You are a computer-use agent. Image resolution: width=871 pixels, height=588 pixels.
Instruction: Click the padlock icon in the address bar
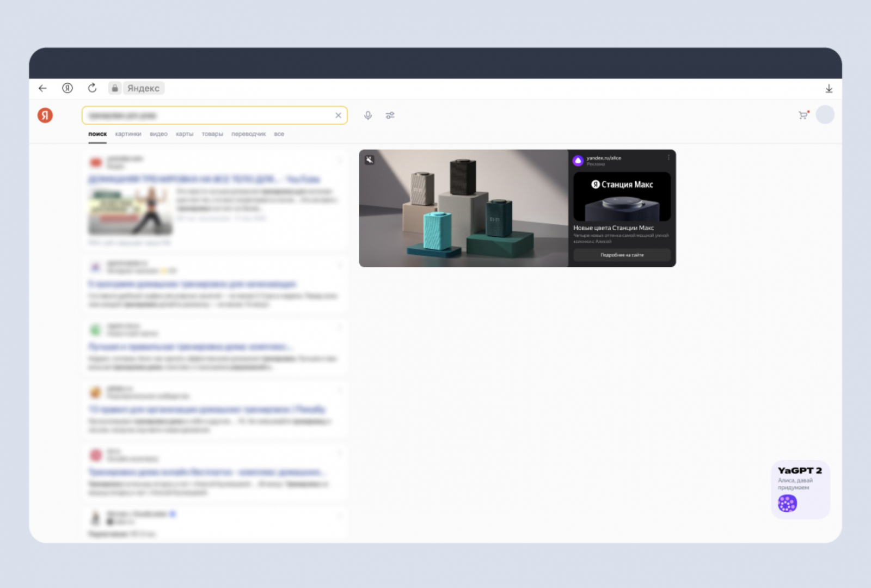(x=115, y=88)
